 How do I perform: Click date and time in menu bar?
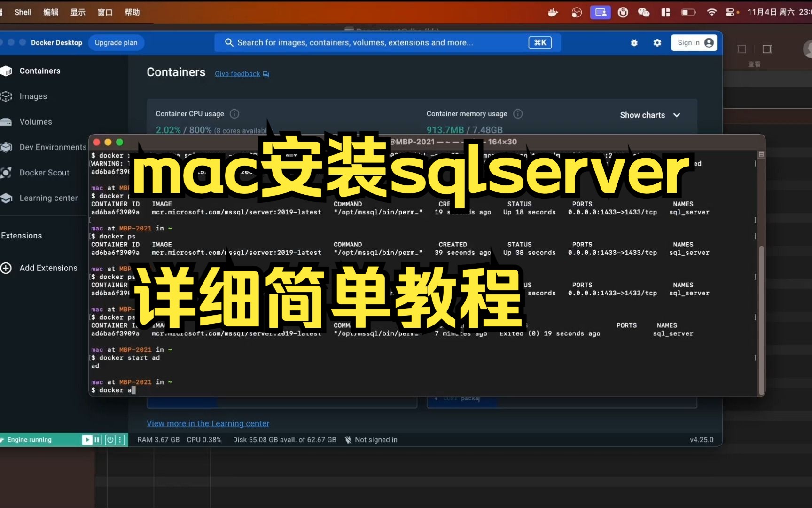tap(779, 13)
